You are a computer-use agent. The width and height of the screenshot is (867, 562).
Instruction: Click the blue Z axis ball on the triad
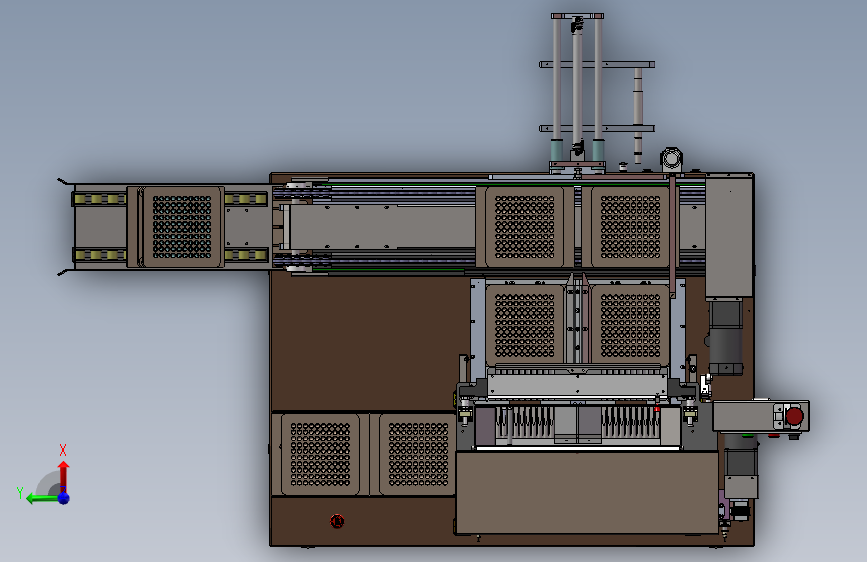[64, 498]
